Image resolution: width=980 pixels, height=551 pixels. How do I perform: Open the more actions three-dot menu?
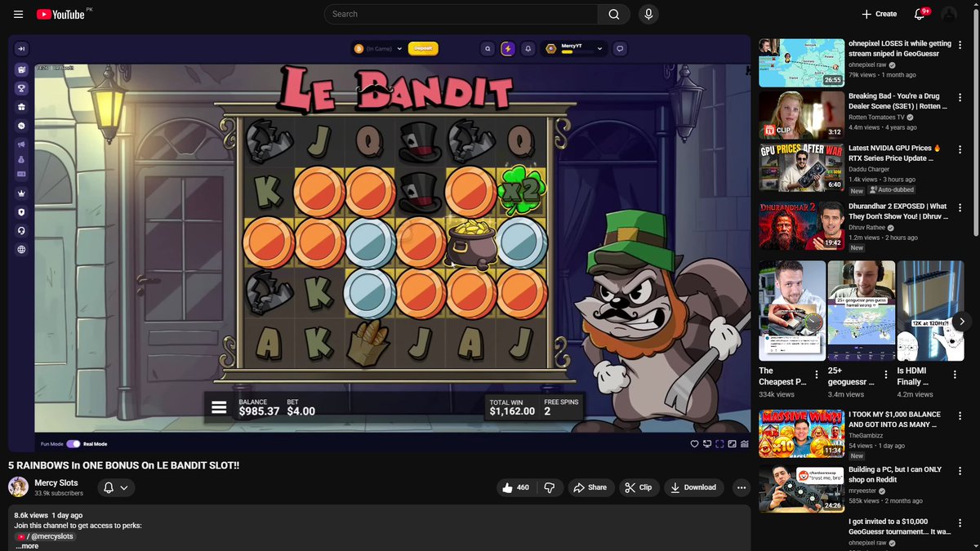[741, 487]
